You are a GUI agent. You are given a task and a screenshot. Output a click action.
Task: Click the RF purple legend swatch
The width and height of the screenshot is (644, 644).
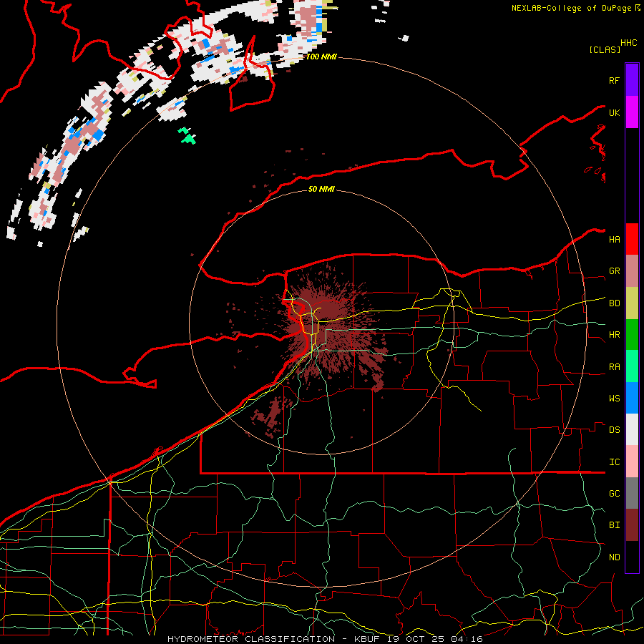pyautogui.click(x=632, y=80)
